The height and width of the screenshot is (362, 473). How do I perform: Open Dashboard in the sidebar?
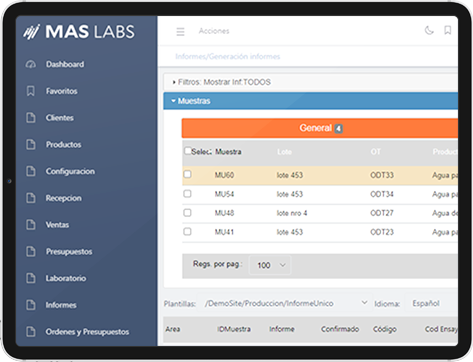pyautogui.click(x=65, y=64)
